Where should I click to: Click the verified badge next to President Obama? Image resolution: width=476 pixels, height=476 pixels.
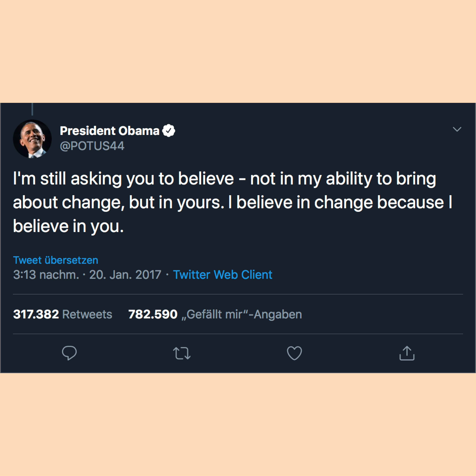(169, 131)
